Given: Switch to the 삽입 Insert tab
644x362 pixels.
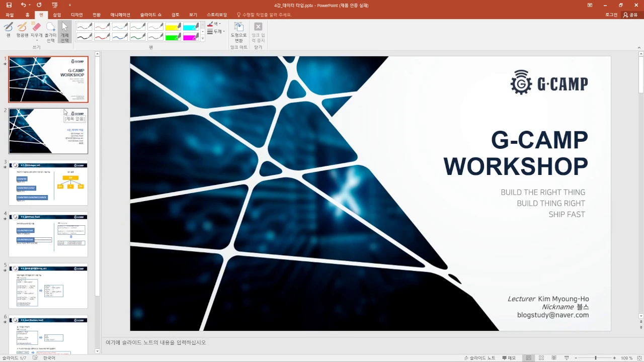Looking at the screenshot, I should [x=57, y=15].
